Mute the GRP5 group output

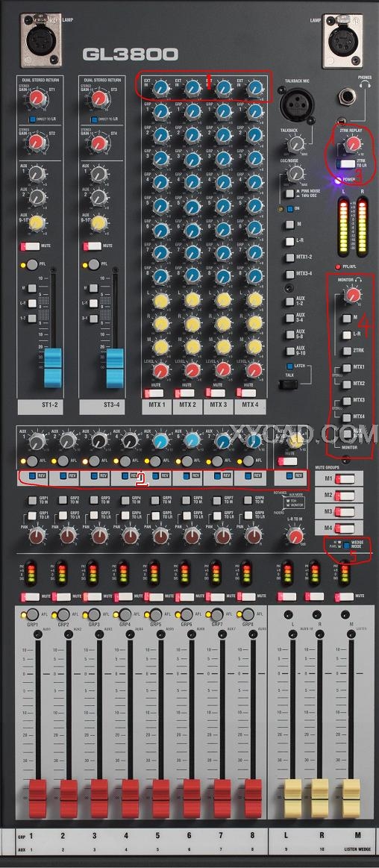pos(154,597)
